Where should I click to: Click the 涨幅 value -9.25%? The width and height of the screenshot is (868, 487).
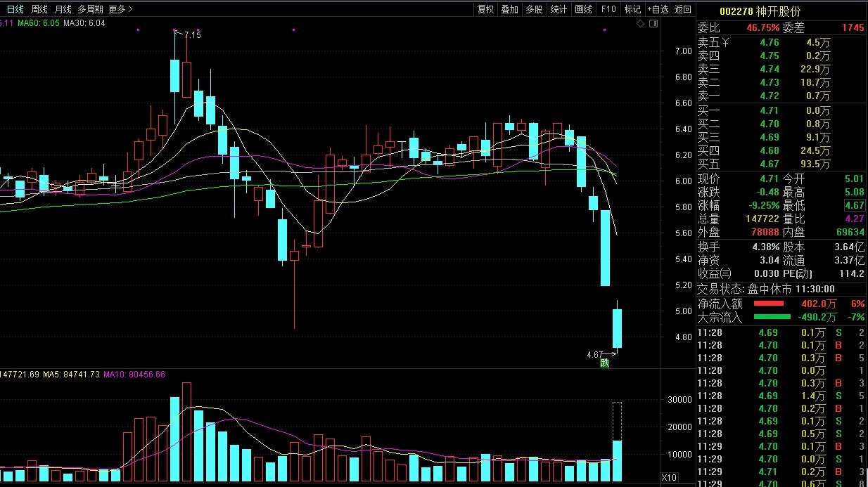click(762, 205)
